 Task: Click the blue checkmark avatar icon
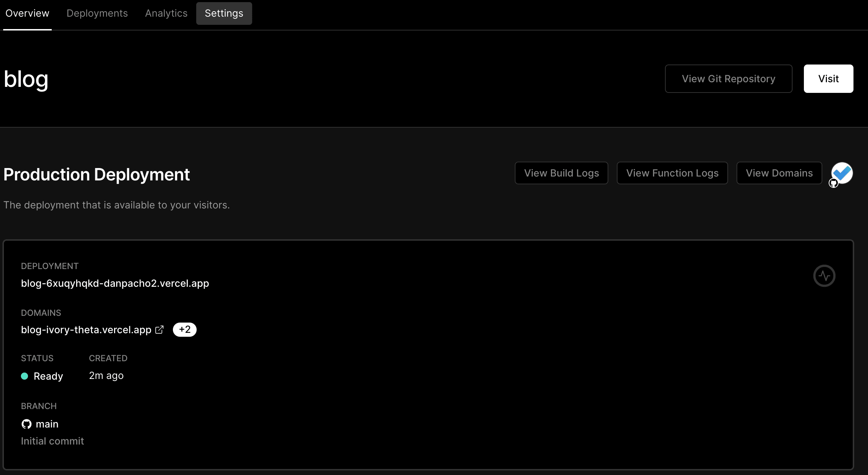coord(842,173)
